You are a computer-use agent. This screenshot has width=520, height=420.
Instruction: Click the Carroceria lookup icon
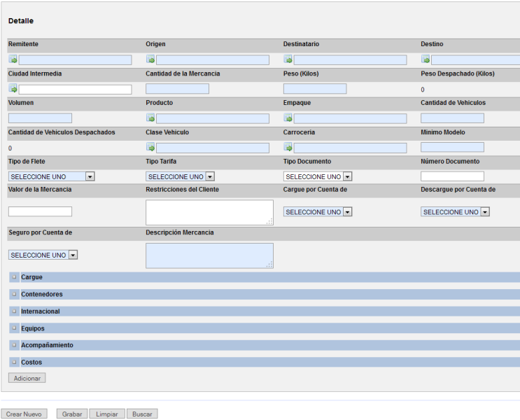288,148
